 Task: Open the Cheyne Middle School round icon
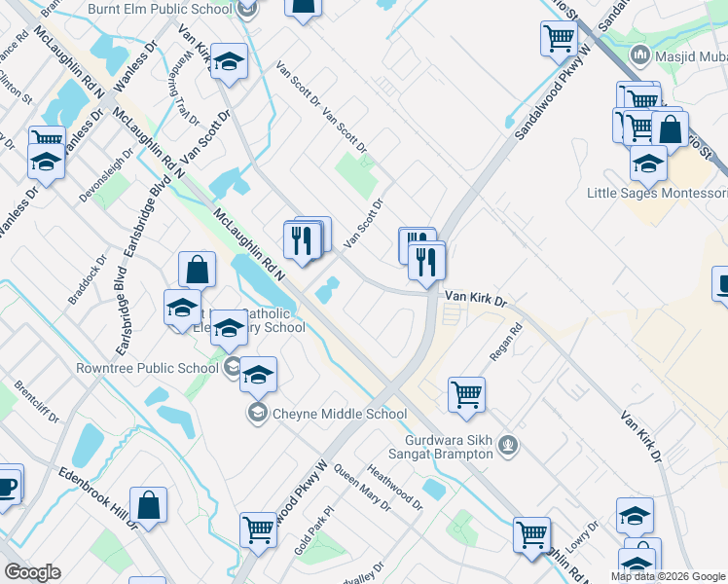click(x=257, y=413)
